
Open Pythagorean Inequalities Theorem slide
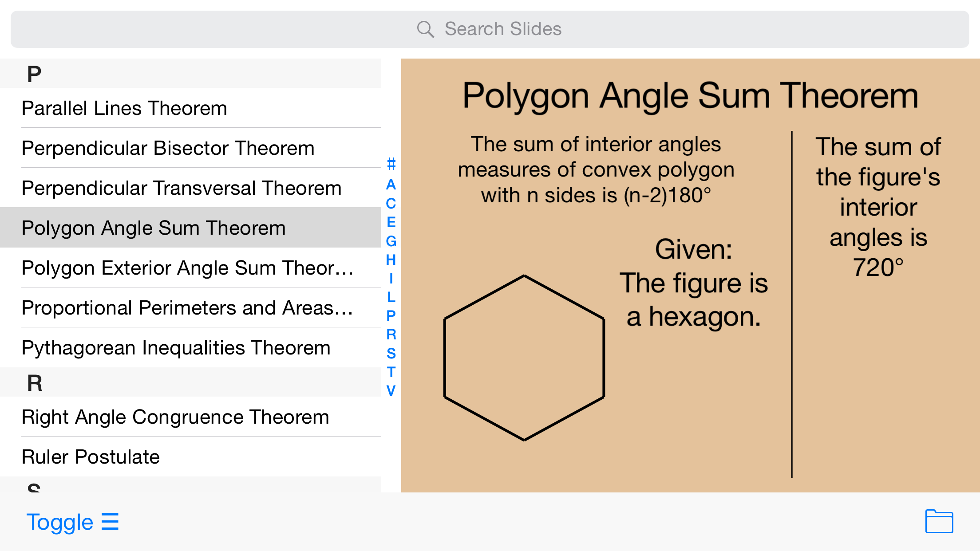click(176, 348)
